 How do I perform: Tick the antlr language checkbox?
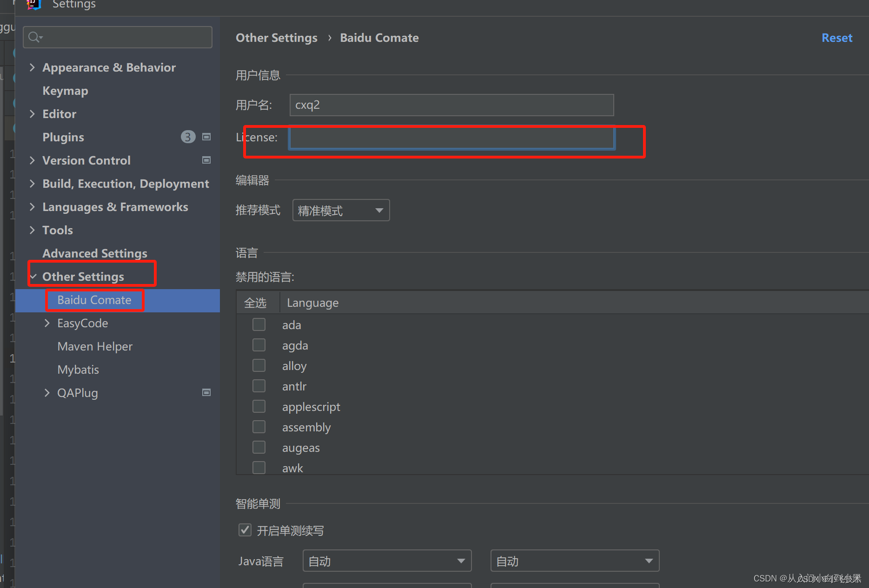tap(259, 386)
